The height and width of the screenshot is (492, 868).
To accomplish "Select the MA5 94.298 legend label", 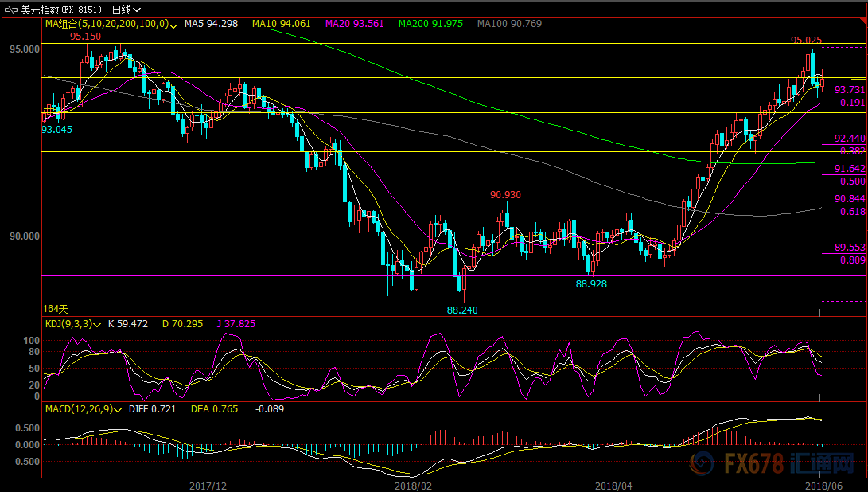I will coord(211,24).
